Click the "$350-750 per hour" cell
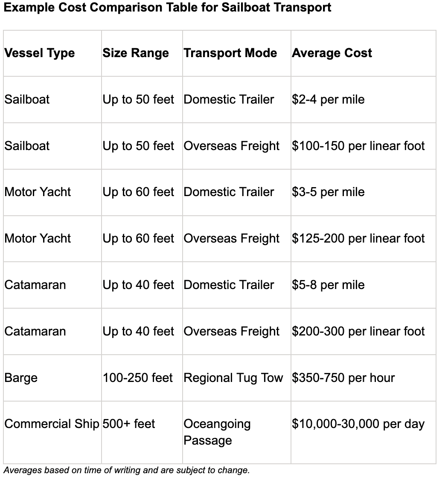 click(343, 378)
